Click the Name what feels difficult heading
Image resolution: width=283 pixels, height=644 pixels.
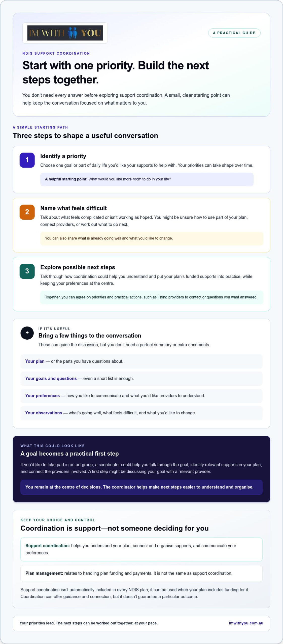[x=74, y=208]
